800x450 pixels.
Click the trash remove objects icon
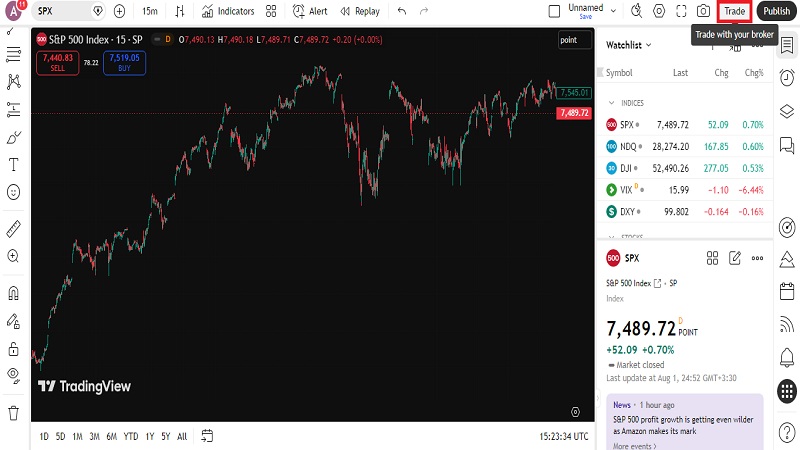[x=13, y=413]
